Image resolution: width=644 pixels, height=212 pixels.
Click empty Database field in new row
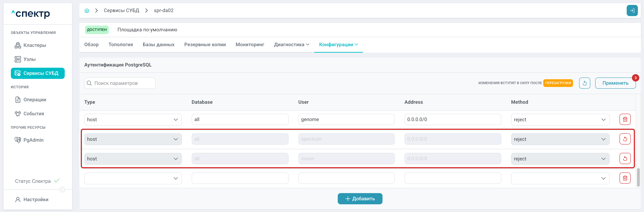coord(240,178)
